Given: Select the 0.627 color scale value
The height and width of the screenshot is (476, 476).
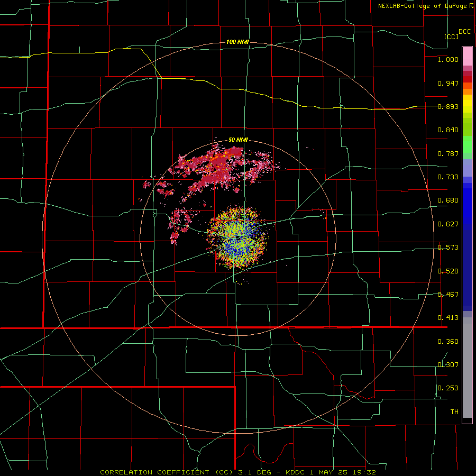Looking at the screenshot, I should pos(448,224).
